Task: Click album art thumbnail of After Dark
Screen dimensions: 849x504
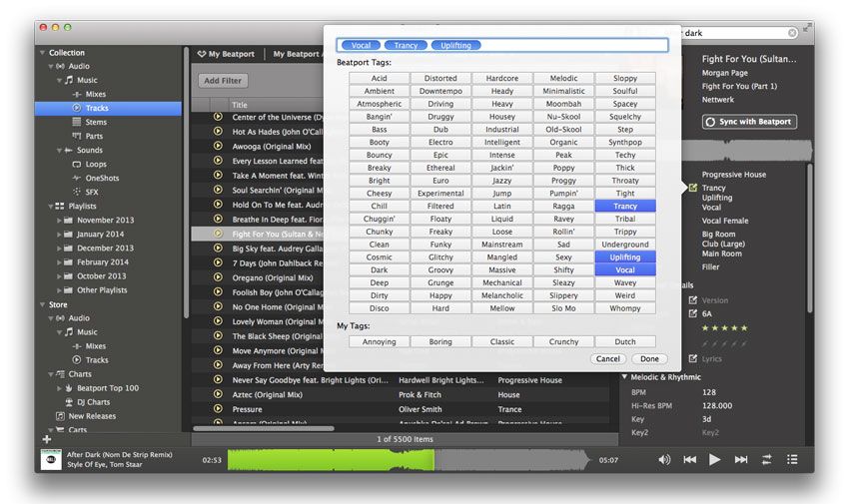Action: pyautogui.click(x=51, y=460)
